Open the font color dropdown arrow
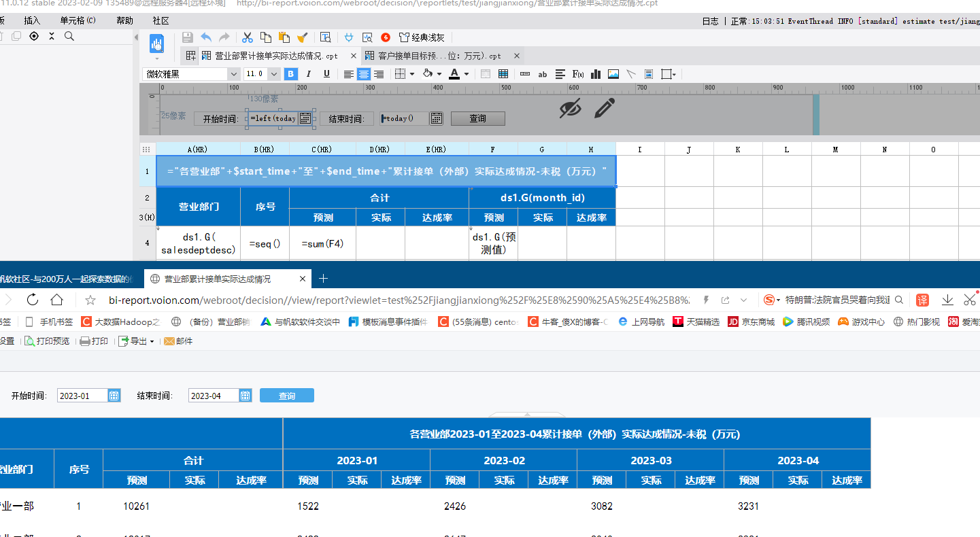 click(x=467, y=74)
